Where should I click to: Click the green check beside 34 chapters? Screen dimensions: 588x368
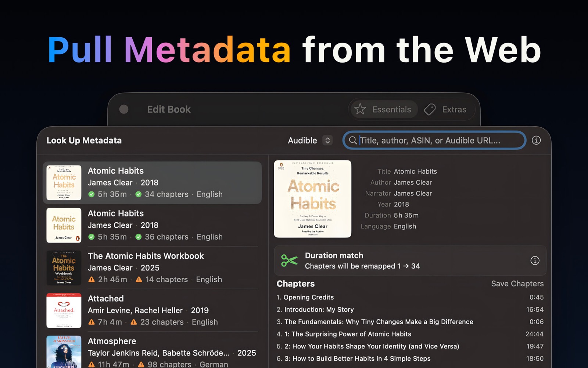[139, 194]
